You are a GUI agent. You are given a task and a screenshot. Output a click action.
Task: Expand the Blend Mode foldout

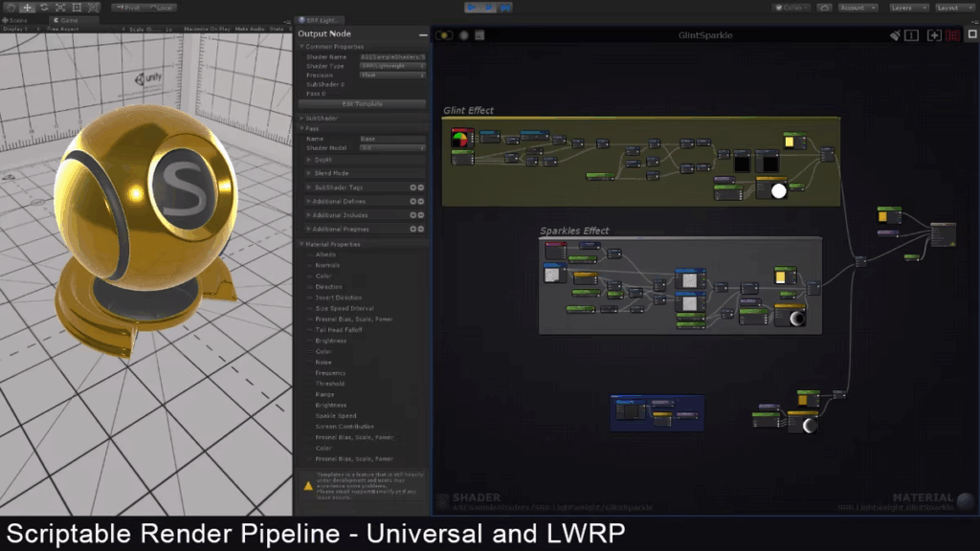[331, 173]
